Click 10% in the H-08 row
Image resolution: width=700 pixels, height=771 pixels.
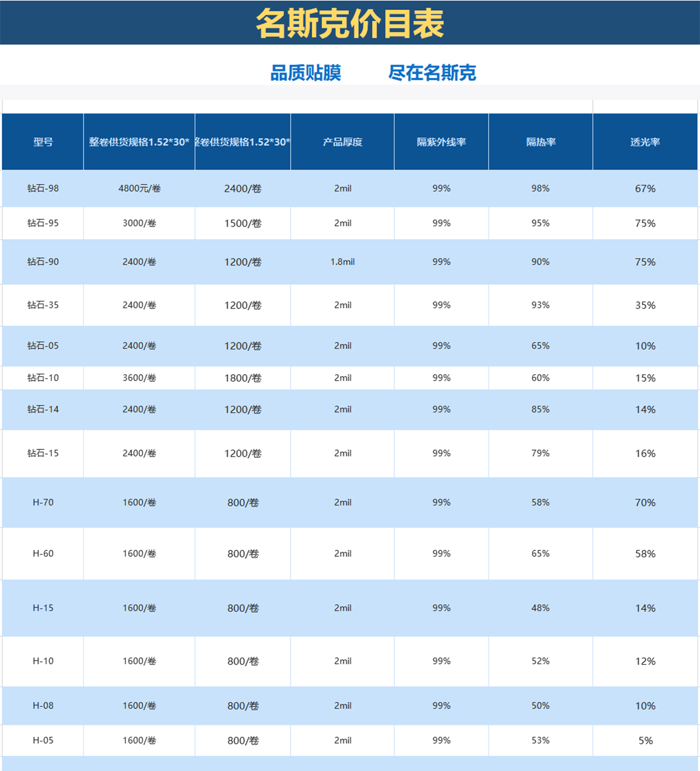[645, 706]
